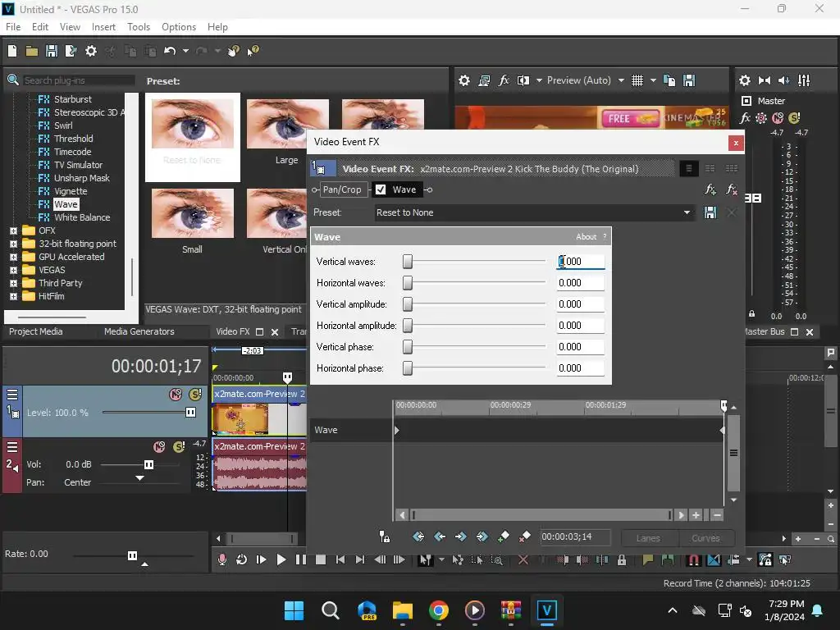This screenshot has height=630, width=840.
Task: Click the Video Output FX icon in preview
Action: point(504,80)
